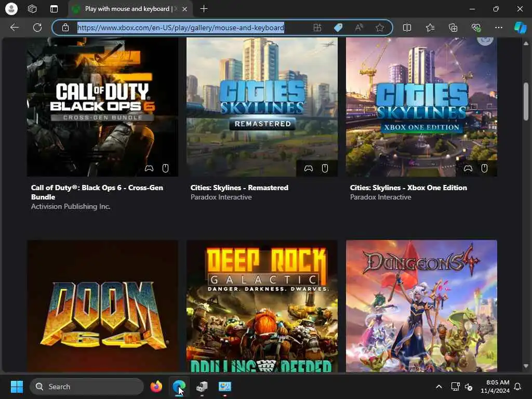The height and width of the screenshot is (399, 532).
Task: Open Cities Skylines Remastered cover art
Action: pyautogui.click(x=262, y=107)
